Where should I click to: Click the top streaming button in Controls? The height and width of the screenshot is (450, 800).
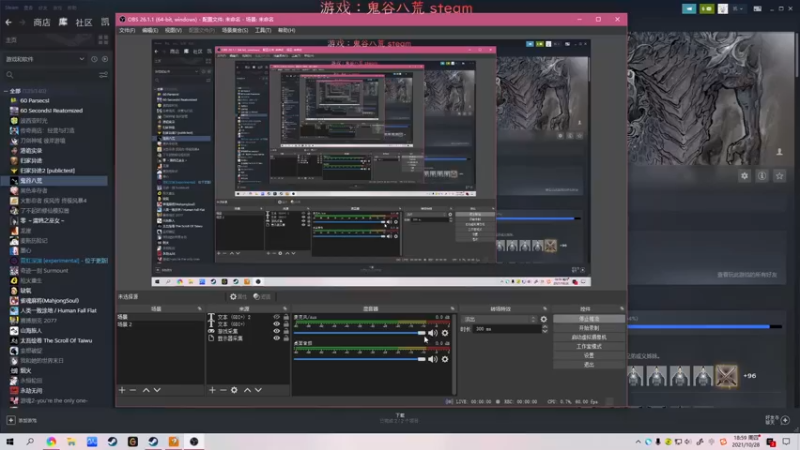[x=589, y=319]
